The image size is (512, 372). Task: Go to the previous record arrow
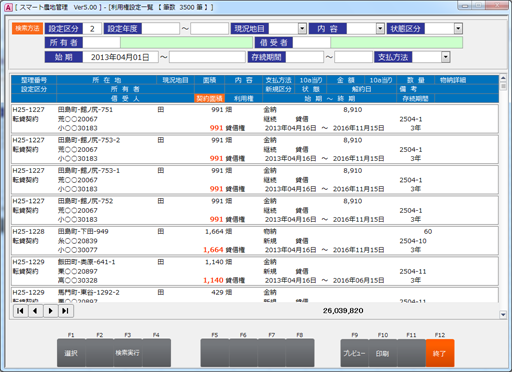[35, 311]
